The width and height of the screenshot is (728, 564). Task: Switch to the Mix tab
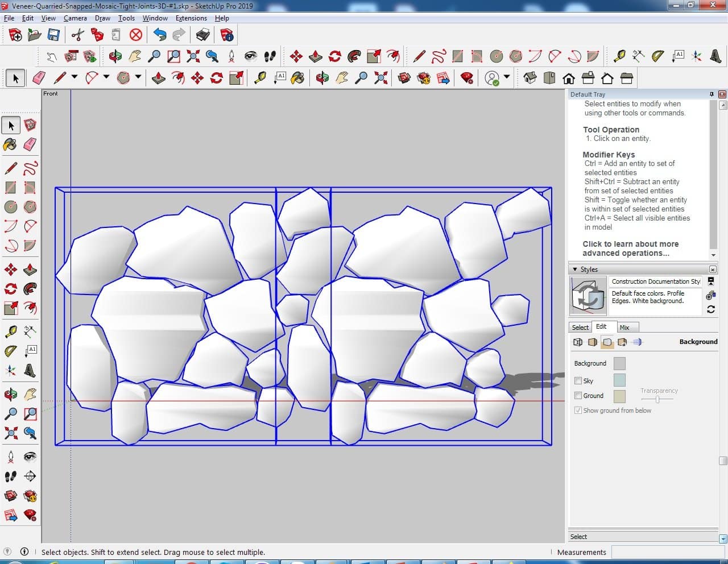click(x=624, y=327)
